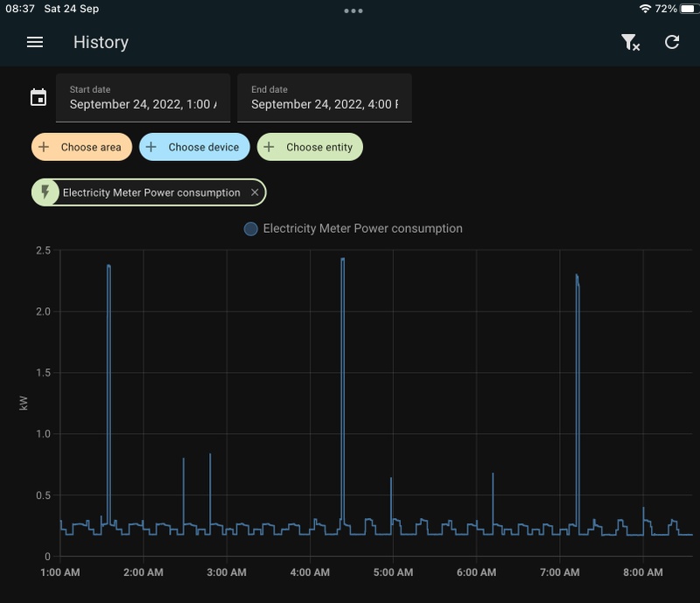This screenshot has width=700, height=603.
Task: Click the 2.5 y-axis label
Action: point(43,250)
